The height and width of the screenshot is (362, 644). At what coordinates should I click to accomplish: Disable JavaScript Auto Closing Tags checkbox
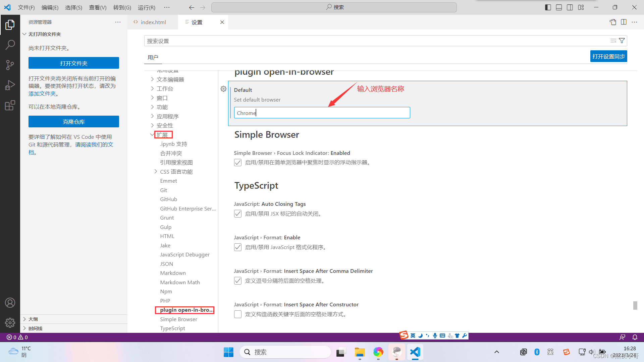tap(238, 214)
